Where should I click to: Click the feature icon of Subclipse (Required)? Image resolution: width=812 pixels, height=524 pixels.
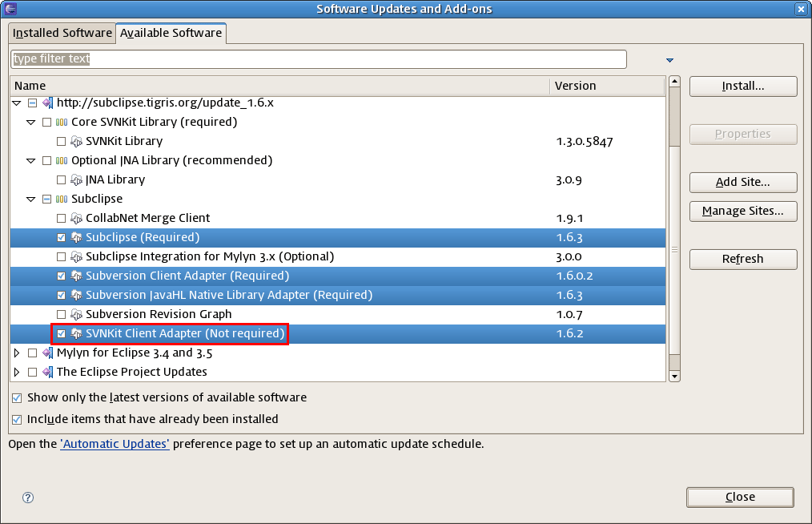(76, 237)
